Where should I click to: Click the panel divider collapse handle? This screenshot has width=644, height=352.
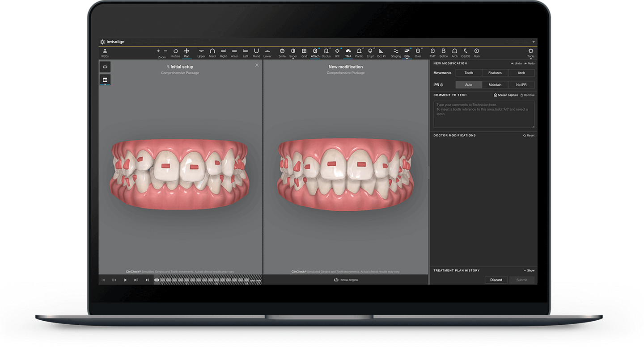(x=429, y=172)
